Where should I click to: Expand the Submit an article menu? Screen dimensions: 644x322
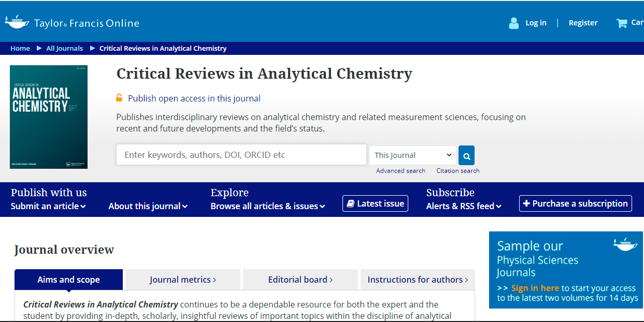pos(48,206)
